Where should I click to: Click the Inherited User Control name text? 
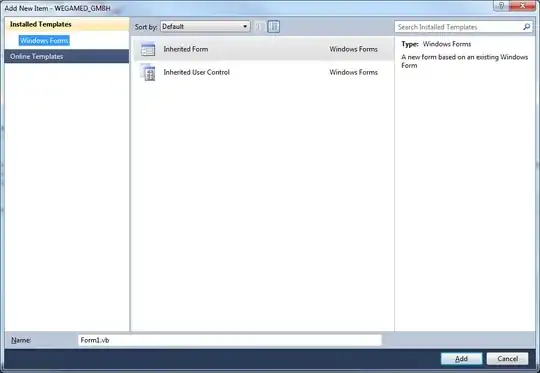coord(196,72)
